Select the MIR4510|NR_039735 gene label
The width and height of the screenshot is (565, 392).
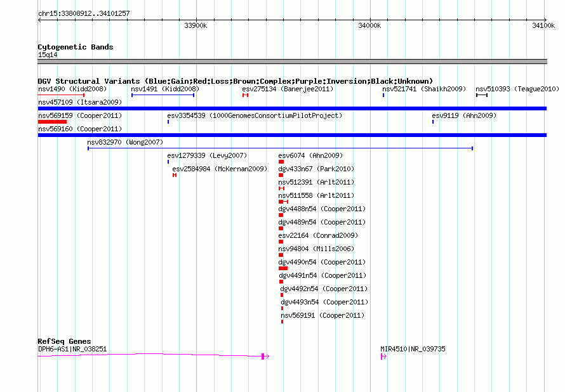413,349
